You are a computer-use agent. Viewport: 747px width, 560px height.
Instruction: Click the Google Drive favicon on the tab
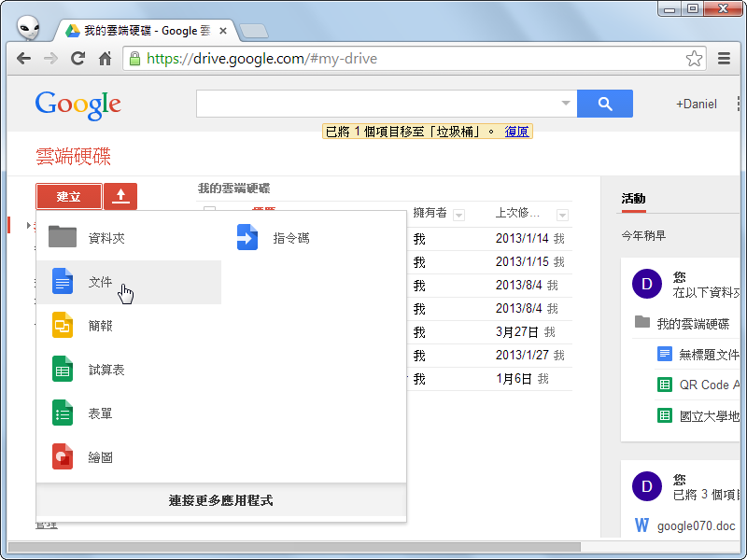click(x=73, y=31)
